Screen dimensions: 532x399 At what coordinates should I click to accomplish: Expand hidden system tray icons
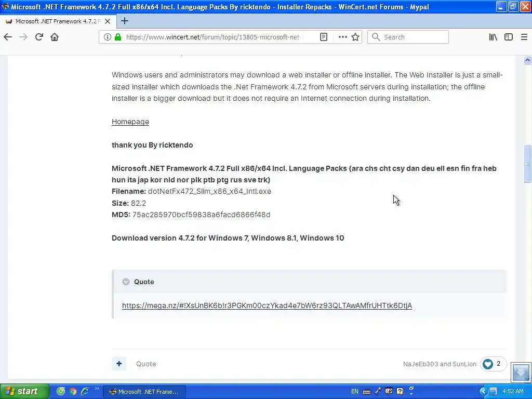pos(483,391)
